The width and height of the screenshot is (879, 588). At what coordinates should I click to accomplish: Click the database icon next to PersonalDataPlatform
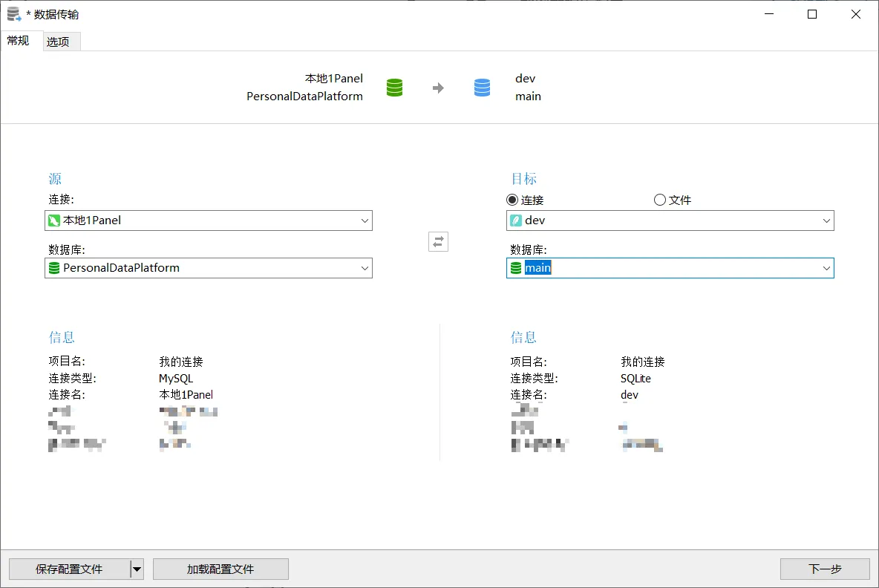click(54, 268)
